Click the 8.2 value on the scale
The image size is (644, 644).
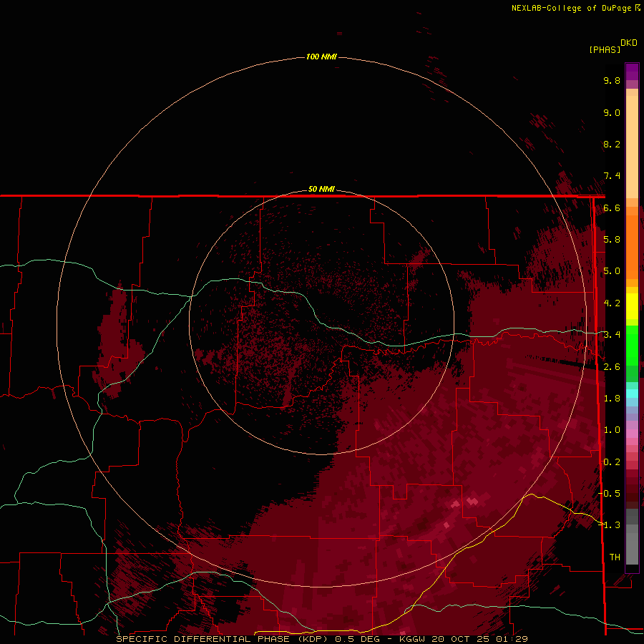[x=612, y=144]
